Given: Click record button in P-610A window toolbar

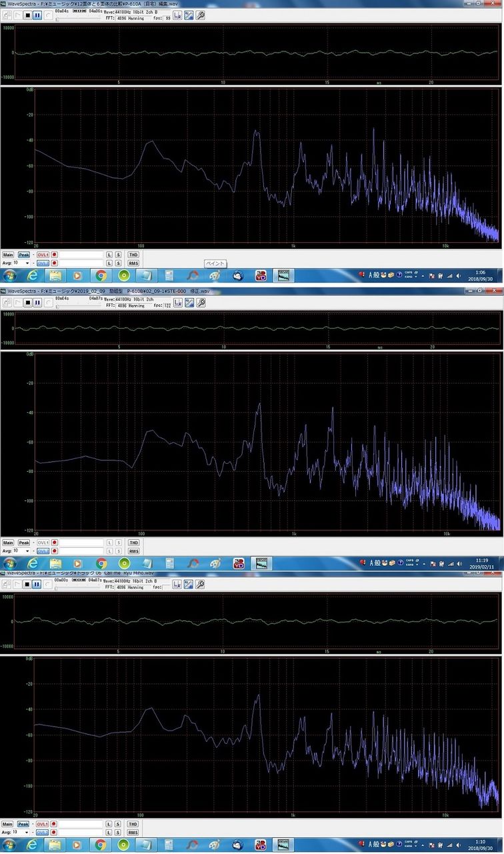Looking at the screenshot, I should pos(49,15).
